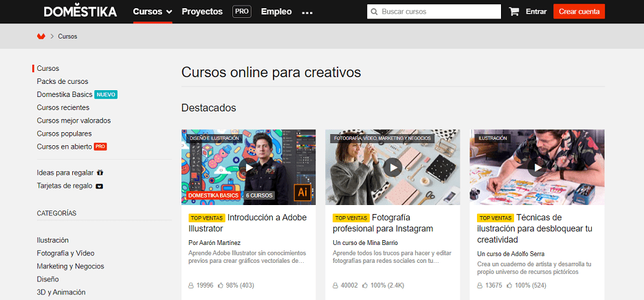Click the PRO badge next to Cursos en abierto
644x300 pixels.
coord(100,147)
